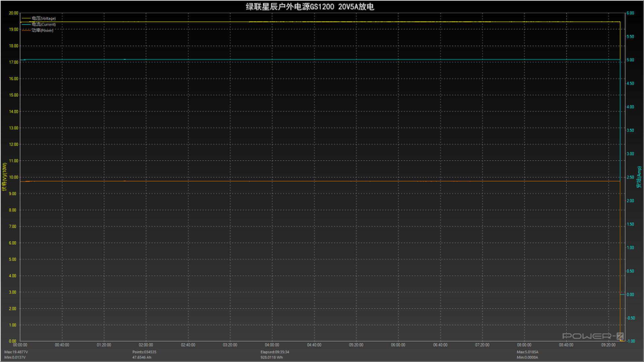Click the Points 034535 readout
Image resolution: width=644 pixels, height=362 pixels.
(144, 352)
